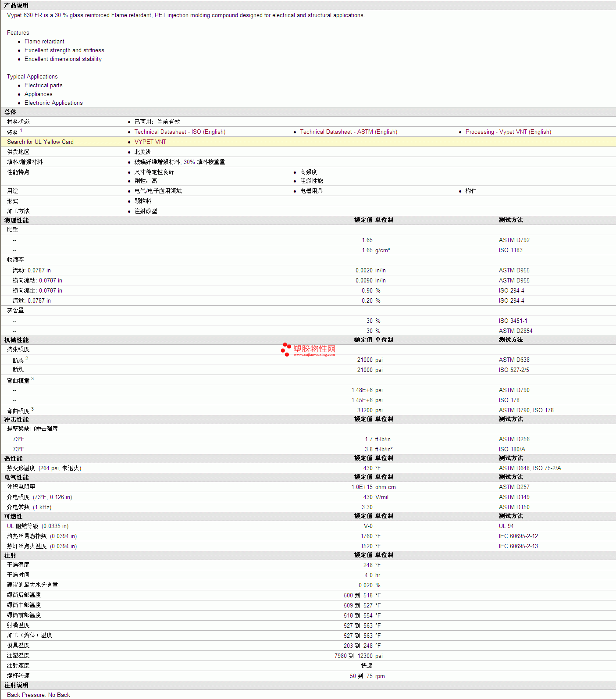Screen dimensions: 616x700
Task: Click the 0.0090 in/in shrinkage value
Action: [x=370, y=280]
